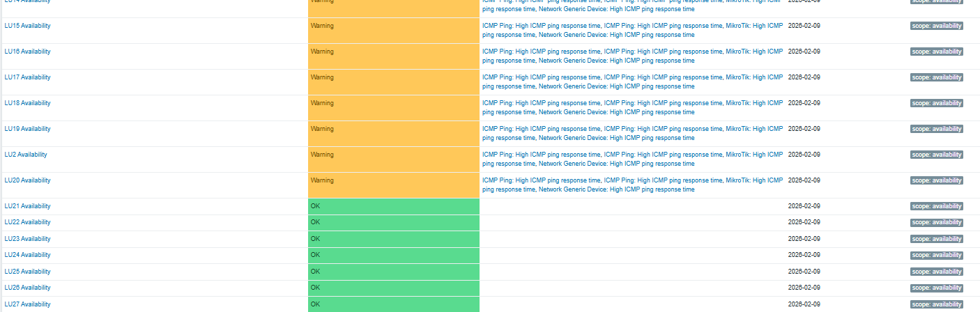
Task: Click the MikroTik root cause link for LU2
Action: point(754,155)
